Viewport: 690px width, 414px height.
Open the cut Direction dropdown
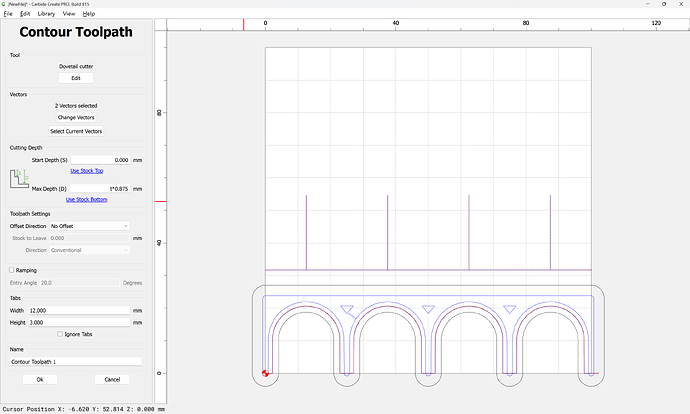[x=89, y=250]
